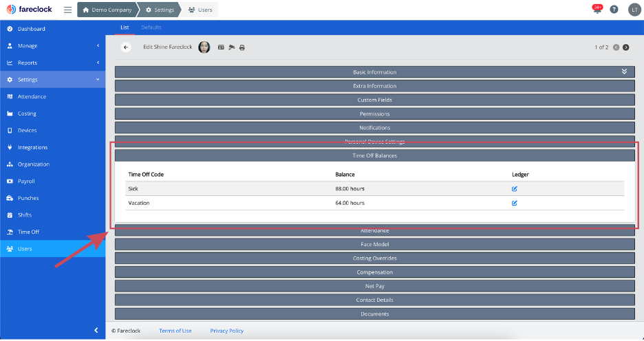This screenshot has width=644, height=341.
Task: Open Costing settings in sidebar
Action: [x=52, y=113]
